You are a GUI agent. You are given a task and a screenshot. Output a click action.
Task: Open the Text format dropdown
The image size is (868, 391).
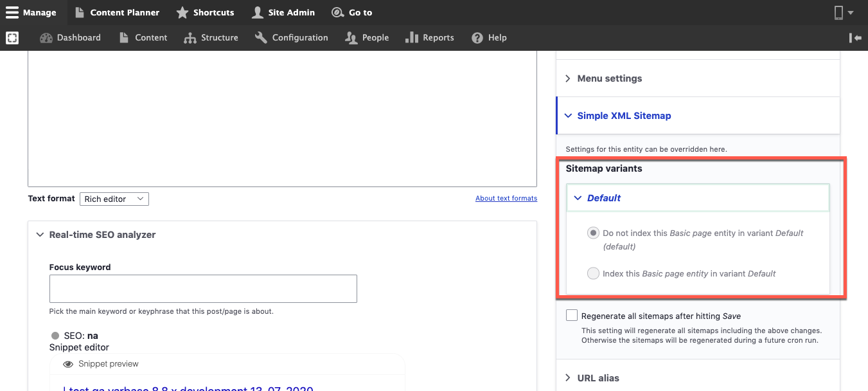(114, 199)
